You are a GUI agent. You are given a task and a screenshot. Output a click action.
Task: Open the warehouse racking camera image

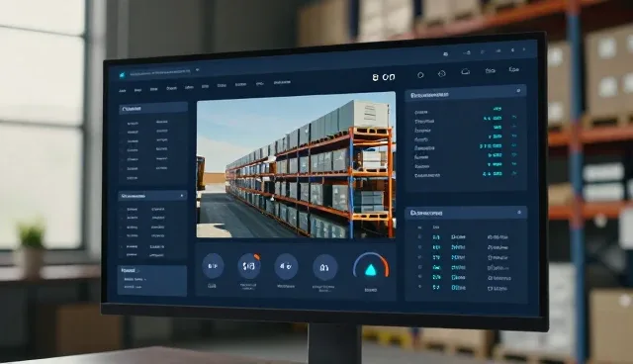[296, 165]
